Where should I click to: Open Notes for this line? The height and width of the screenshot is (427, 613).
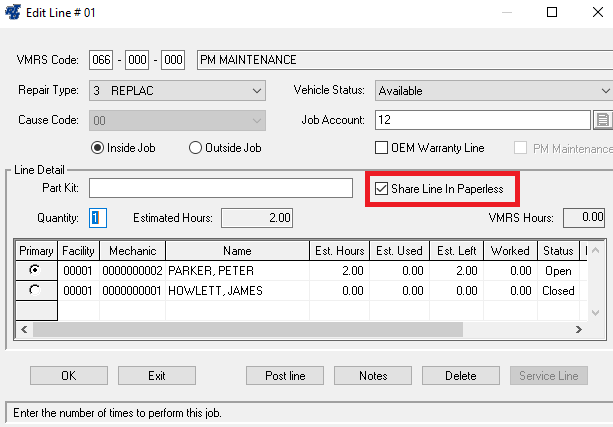click(373, 376)
